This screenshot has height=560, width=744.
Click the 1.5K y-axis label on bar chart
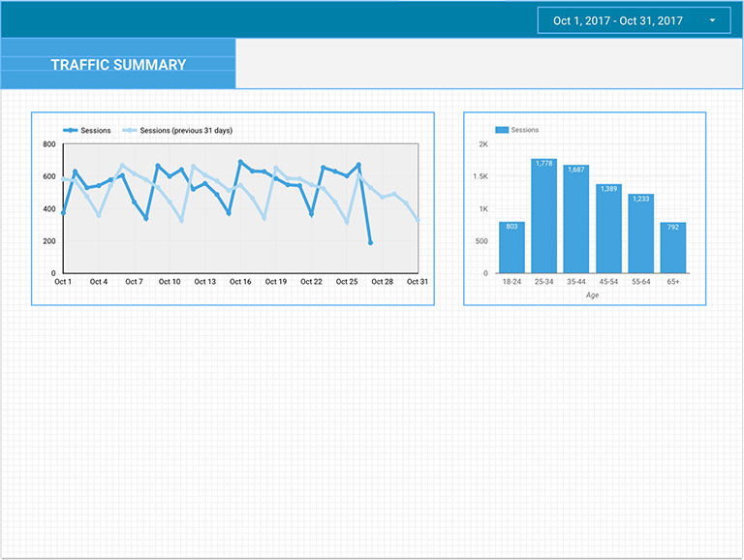480,176
